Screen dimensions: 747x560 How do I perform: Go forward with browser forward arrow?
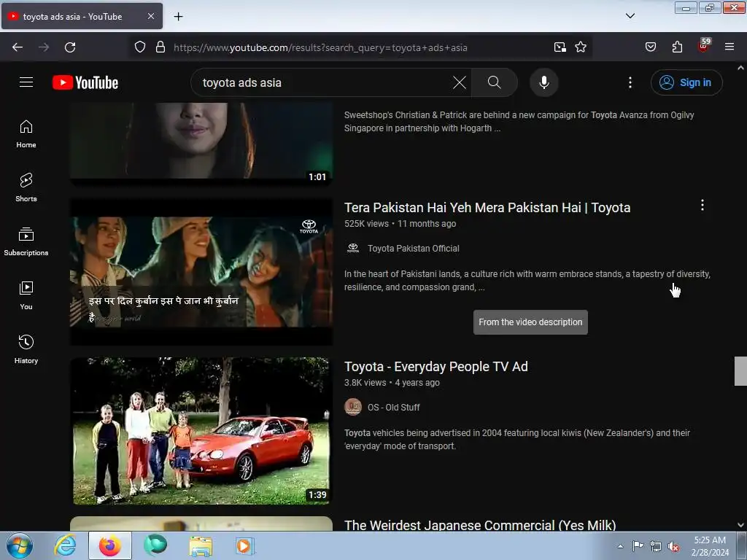coord(44,47)
